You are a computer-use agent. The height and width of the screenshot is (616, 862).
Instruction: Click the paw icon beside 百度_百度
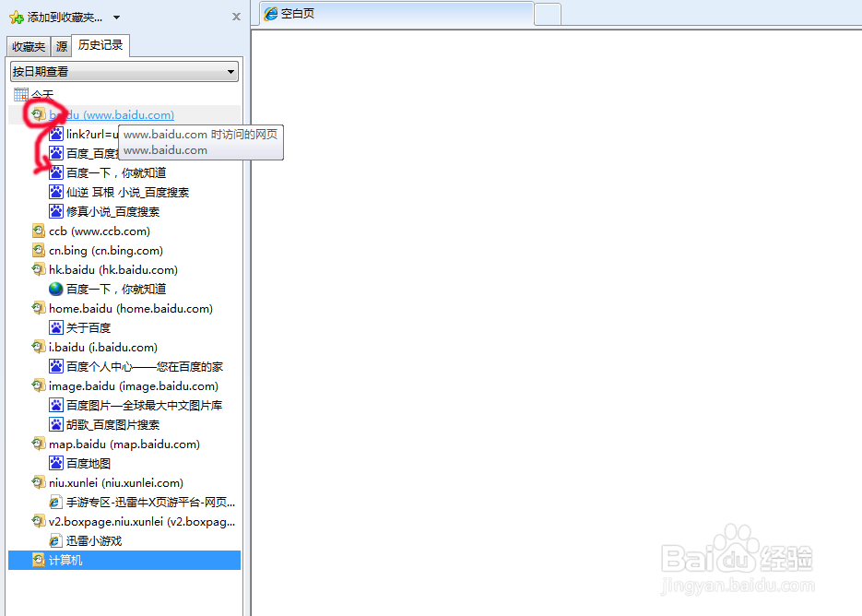coord(56,153)
